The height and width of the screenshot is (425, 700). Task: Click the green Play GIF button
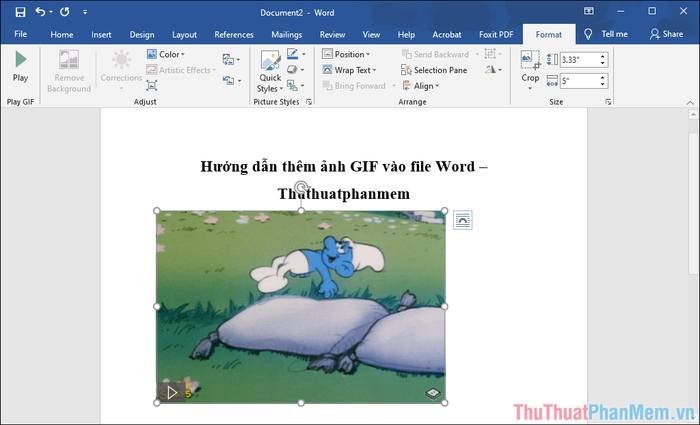(x=21, y=66)
